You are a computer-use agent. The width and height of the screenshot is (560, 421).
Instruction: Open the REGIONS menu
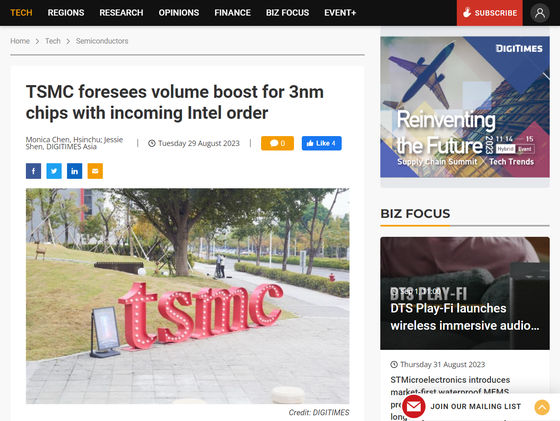click(66, 13)
